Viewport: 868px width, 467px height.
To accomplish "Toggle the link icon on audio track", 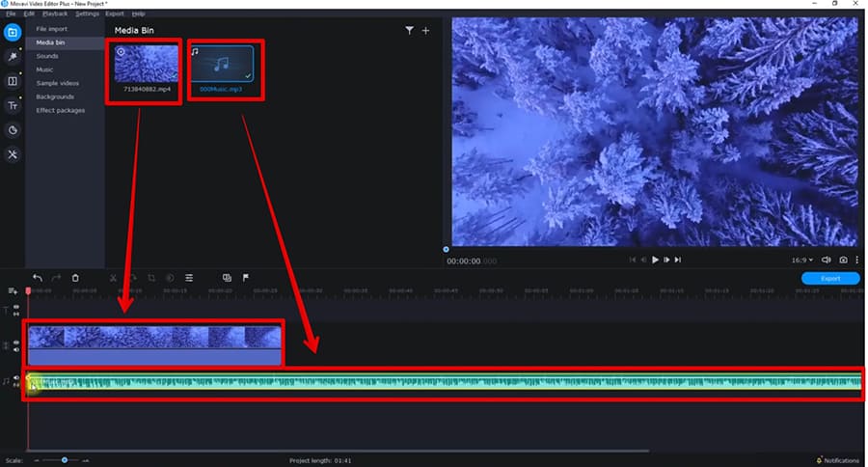I will tap(16, 385).
